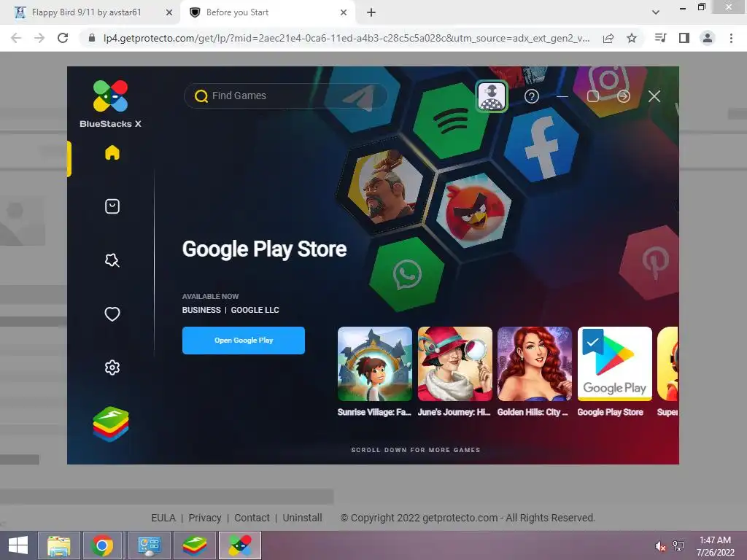Open the BlueStacks layered taskbar icon
The image size is (747, 560).
[x=195, y=545]
